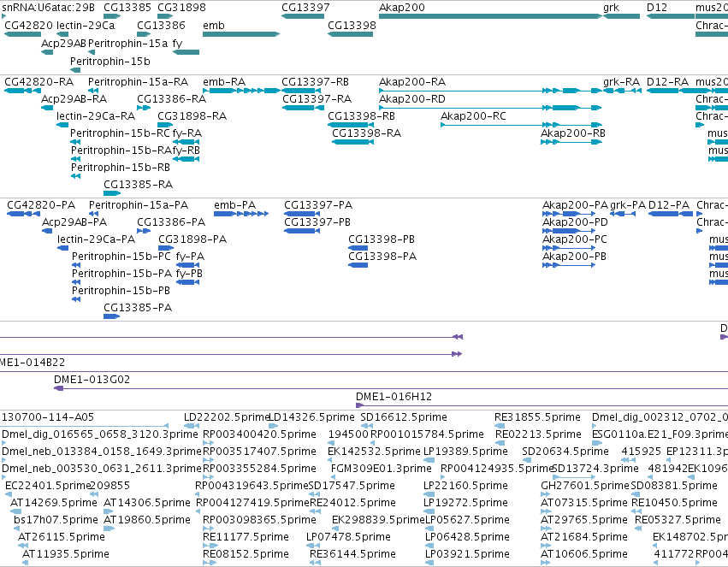Select the emb gene arrow bar
The image size is (728, 567).
(x=241, y=34)
